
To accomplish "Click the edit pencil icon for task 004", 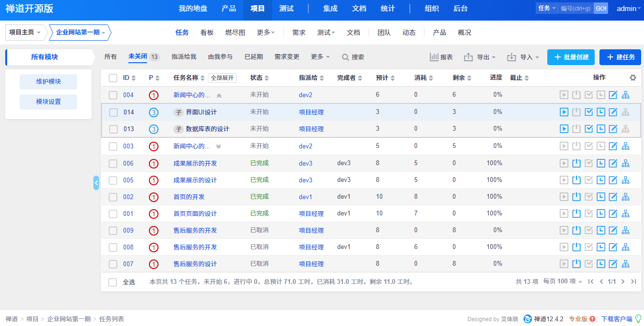I will [x=613, y=95].
